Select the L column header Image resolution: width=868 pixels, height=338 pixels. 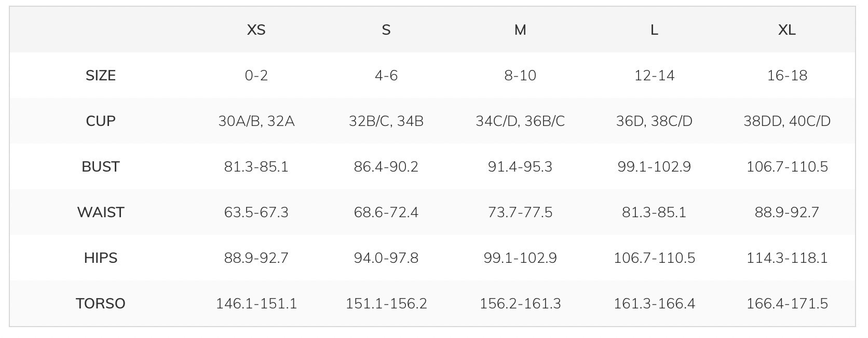point(654,30)
